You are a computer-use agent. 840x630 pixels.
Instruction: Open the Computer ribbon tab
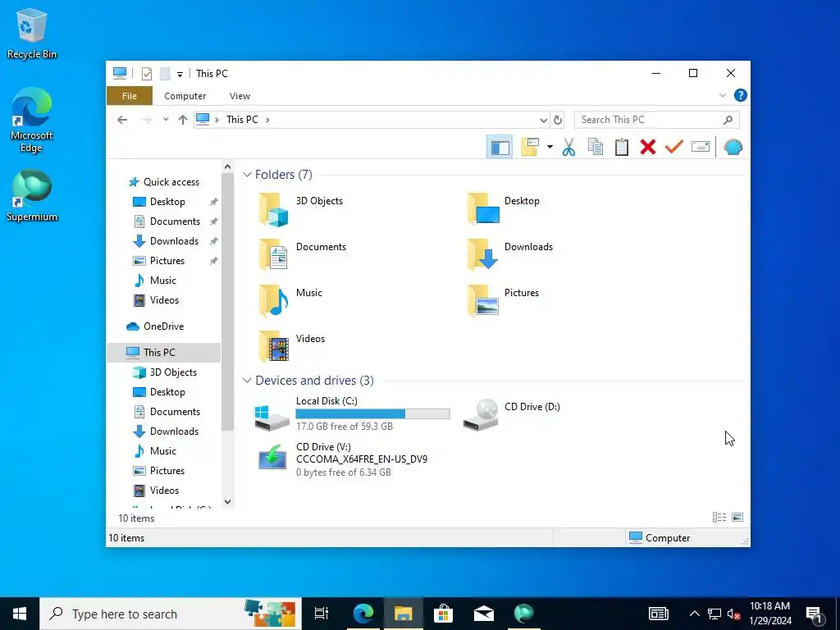click(x=185, y=96)
